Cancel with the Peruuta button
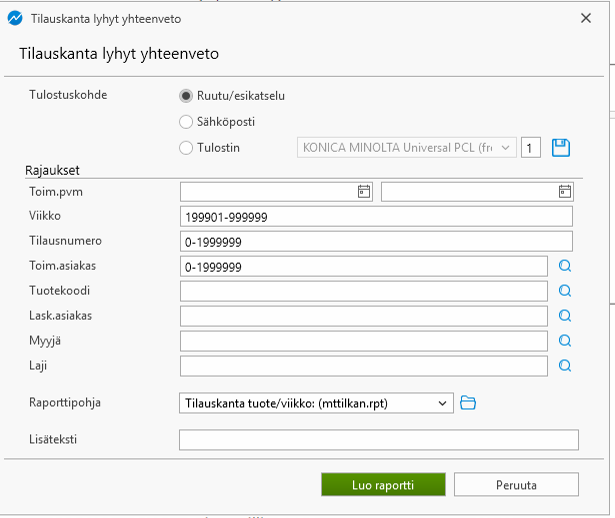 coord(516,485)
